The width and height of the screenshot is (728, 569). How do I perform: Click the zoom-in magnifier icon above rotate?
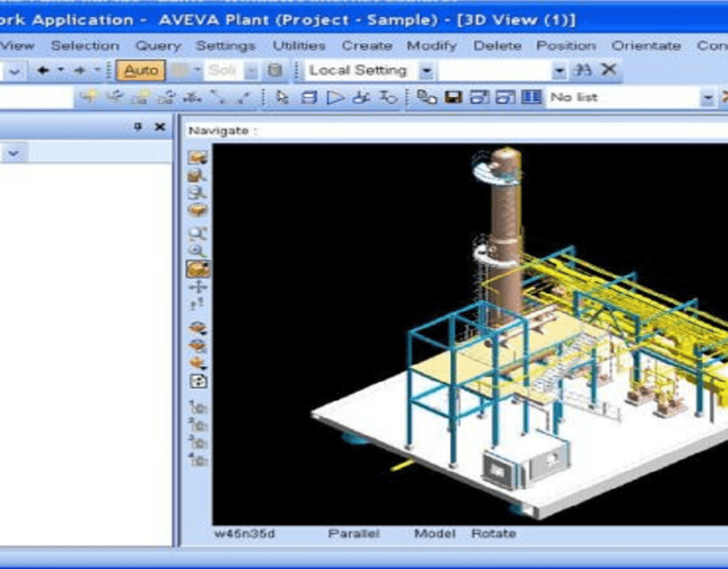pos(198,251)
